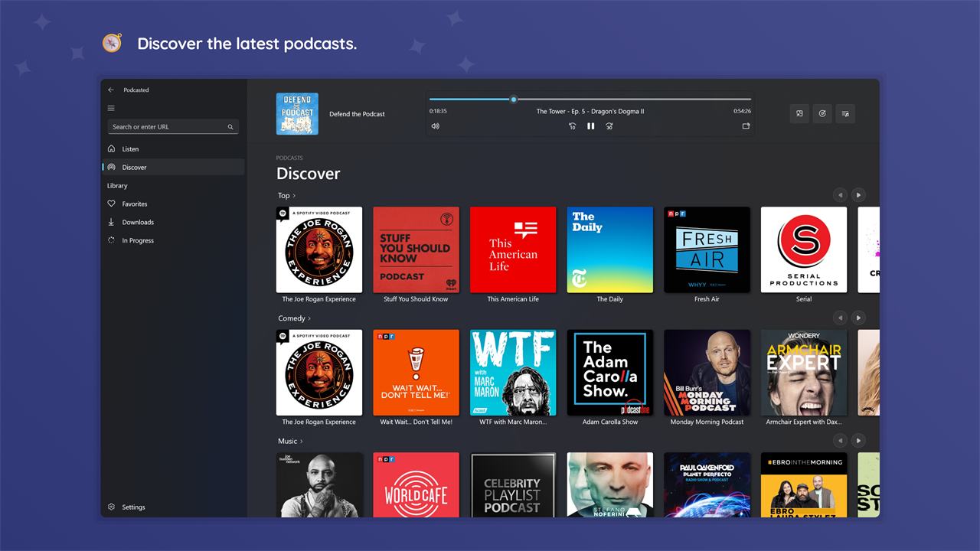This screenshot has height=551, width=980.
Task: Mute audio with the speaker volume icon
Action: point(436,126)
